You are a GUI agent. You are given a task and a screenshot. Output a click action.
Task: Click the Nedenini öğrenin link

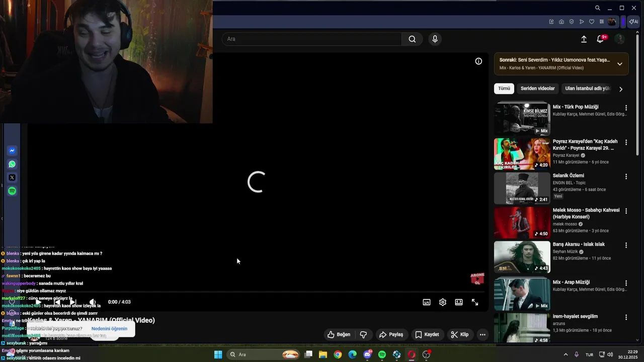pyautogui.click(x=109, y=329)
